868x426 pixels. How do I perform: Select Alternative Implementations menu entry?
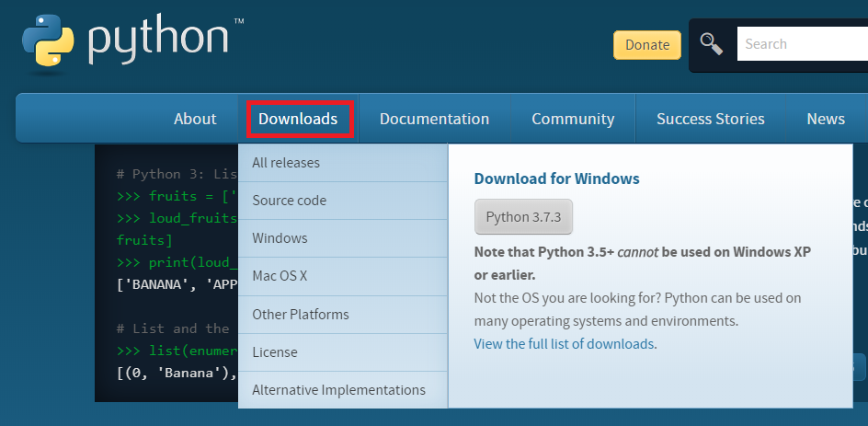coord(343,390)
